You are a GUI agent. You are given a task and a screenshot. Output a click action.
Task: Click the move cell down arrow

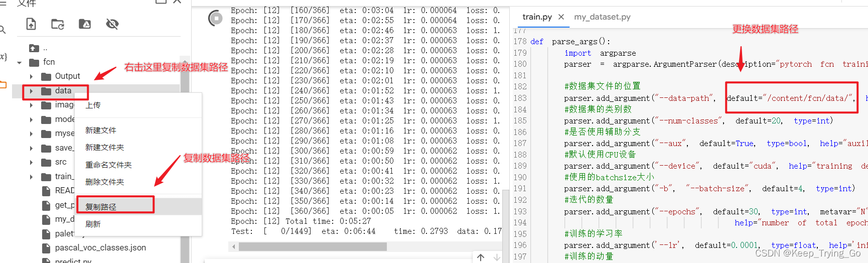(497, 257)
